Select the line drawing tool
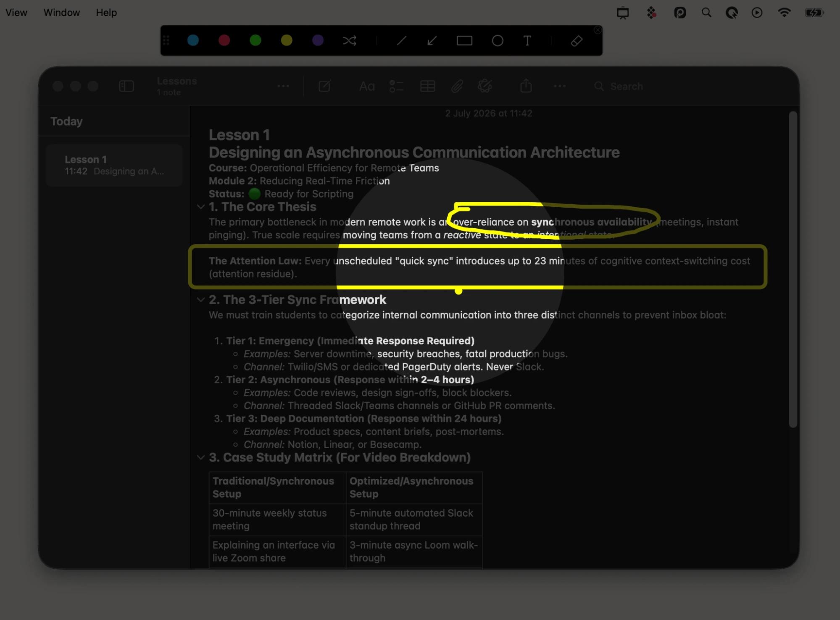This screenshot has width=840, height=620. point(402,41)
